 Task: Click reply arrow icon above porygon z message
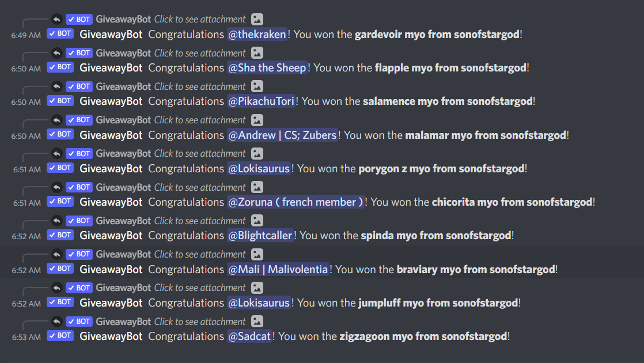click(56, 153)
